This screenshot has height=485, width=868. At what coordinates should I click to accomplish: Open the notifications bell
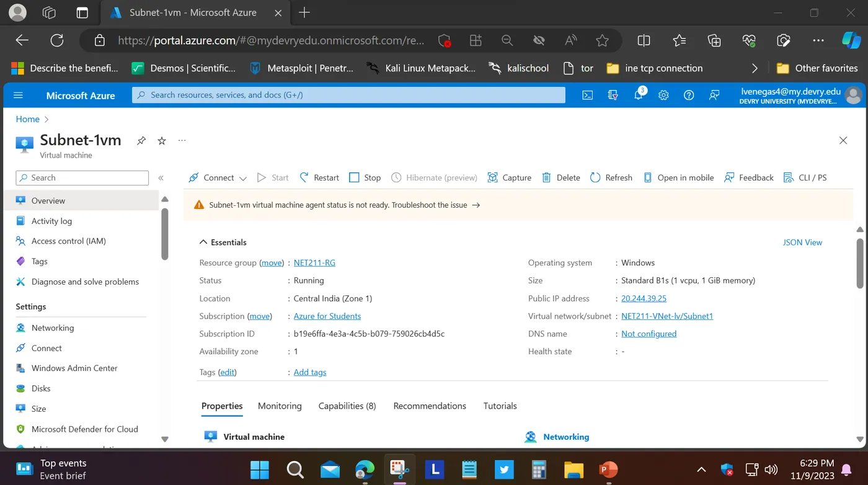point(639,95)
